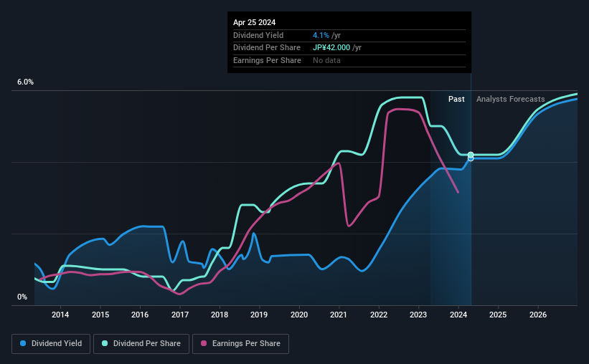
Task: Toggle the Earnings Per Share legend button
Action: (240, 344)
